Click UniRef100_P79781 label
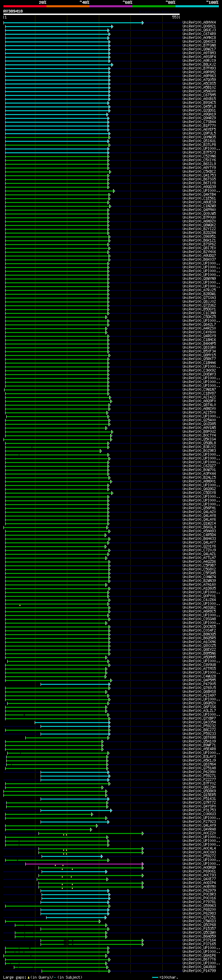222x980 pixels. [x=199, y=902]
